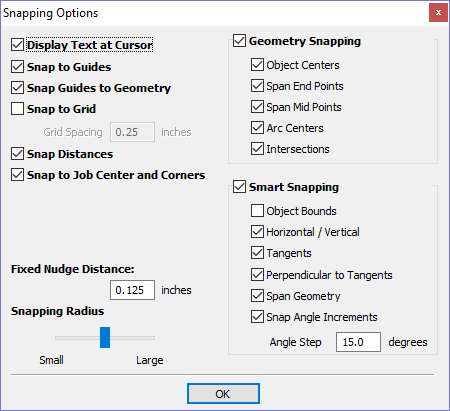Enable Snap to Grid checkbox
This screenshot has height=411, width=450.
pos(17,109)
